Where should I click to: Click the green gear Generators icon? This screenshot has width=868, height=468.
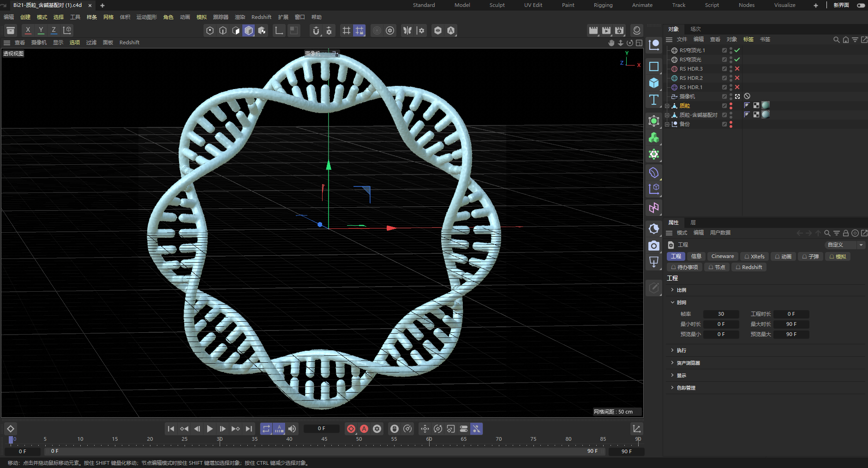click(654, 154)
